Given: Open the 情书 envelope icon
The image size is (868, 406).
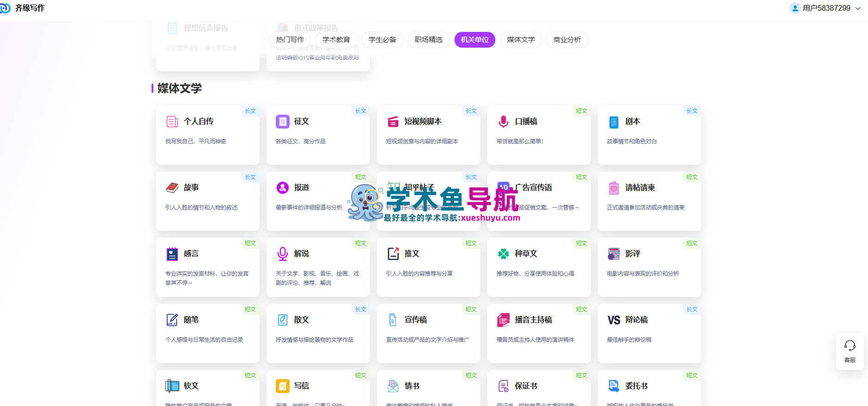Looking at the screenshot, I should click(393, 386).
